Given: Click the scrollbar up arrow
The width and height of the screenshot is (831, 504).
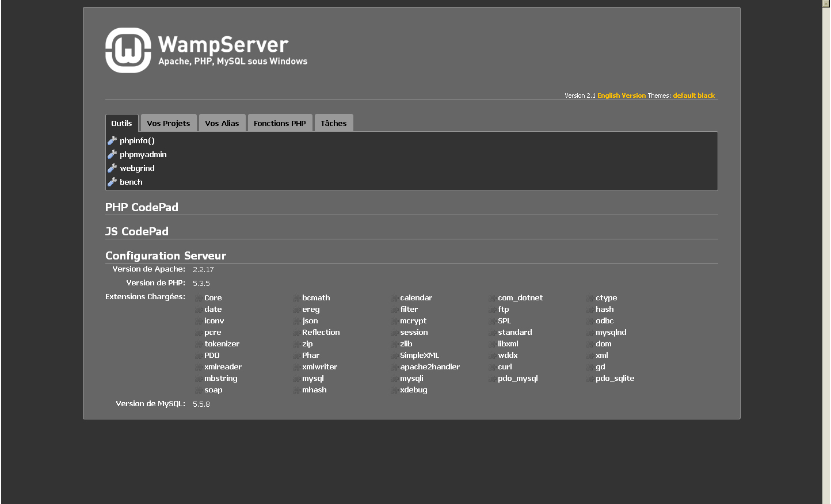Looking at the screenshot, I should [826, 3].
